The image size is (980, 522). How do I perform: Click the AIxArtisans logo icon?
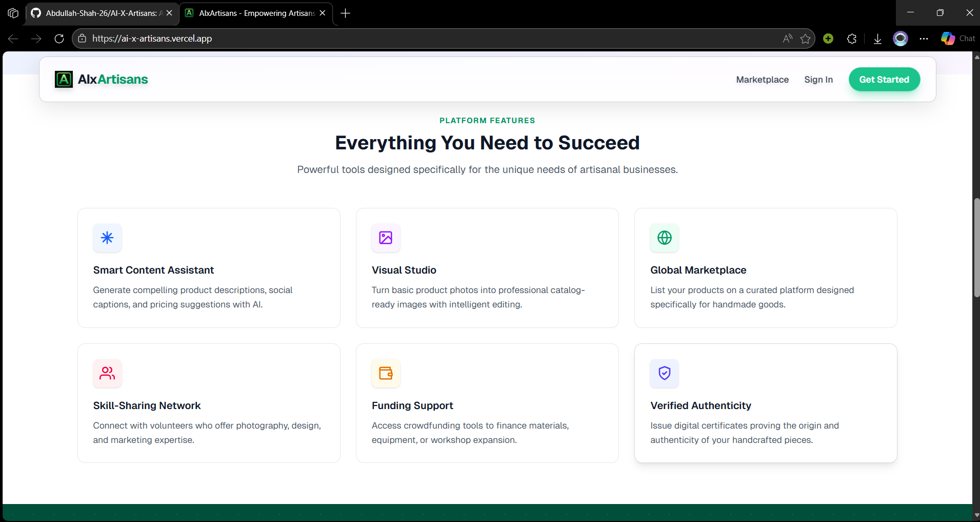(64, 80)
